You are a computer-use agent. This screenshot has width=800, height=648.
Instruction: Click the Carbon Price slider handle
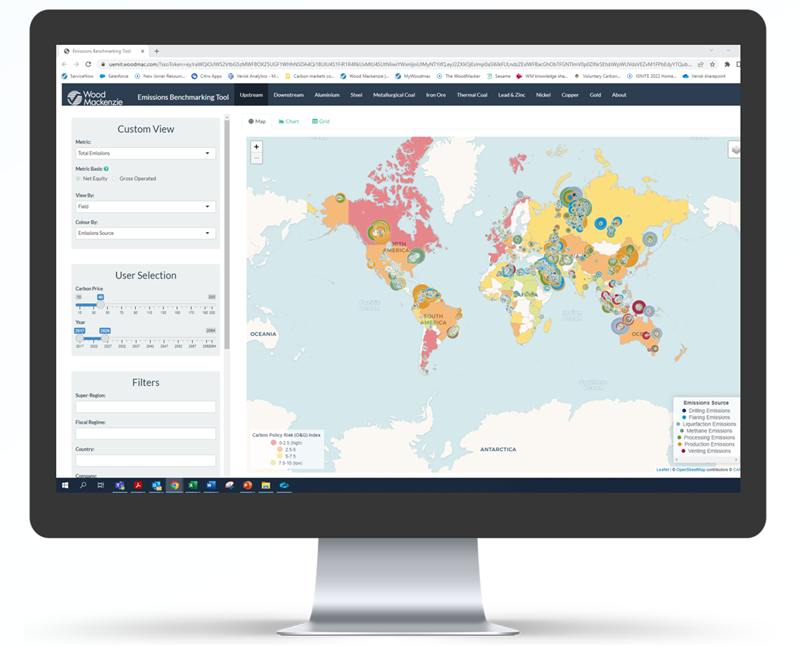pyautogui.click(x=99, y=305)
